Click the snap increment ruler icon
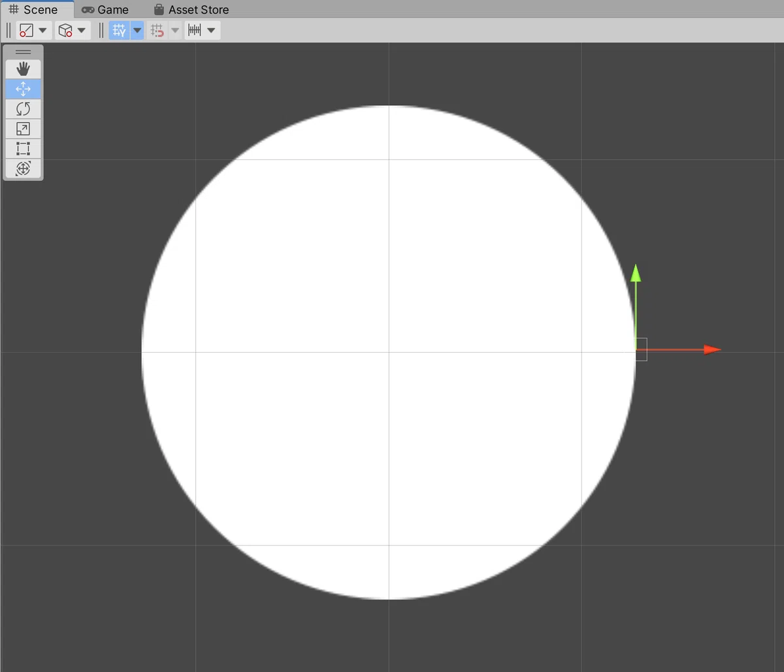 coord(195,30)
